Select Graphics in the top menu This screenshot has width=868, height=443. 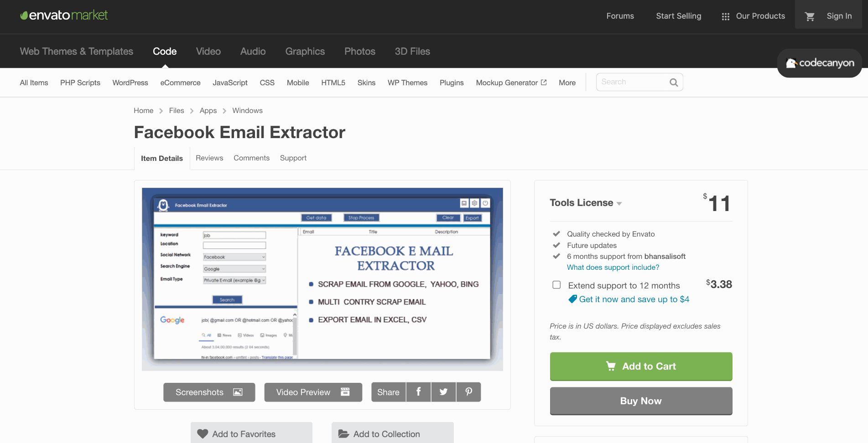point(305,52)
